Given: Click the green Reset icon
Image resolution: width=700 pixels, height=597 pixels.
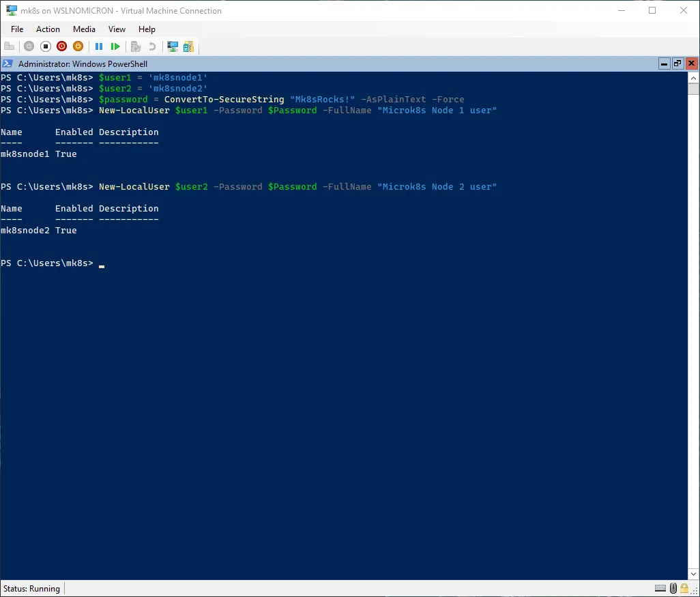Looking at the screenshot, I should pyautogui.click(x=115, y=46).
